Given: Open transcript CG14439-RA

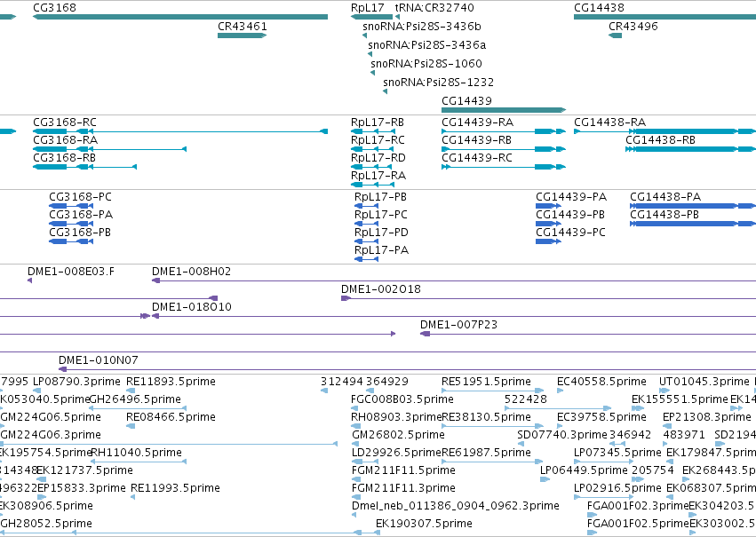Looking at the screenshot, I should [x=504, y=131].
